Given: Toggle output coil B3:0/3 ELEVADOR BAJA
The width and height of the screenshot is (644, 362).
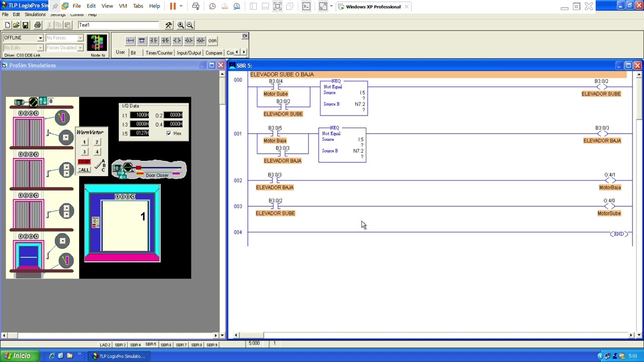Looking at the screenshot, I should [602, 134].
